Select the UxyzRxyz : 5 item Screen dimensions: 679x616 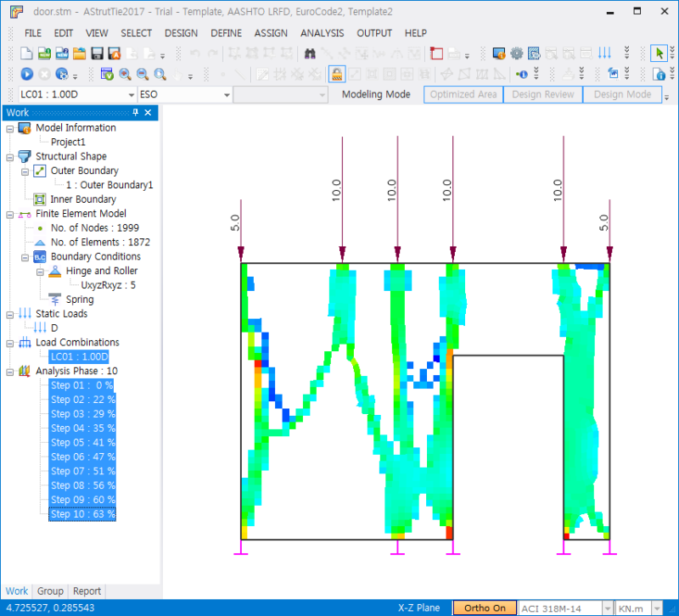[x=109, y=285]
